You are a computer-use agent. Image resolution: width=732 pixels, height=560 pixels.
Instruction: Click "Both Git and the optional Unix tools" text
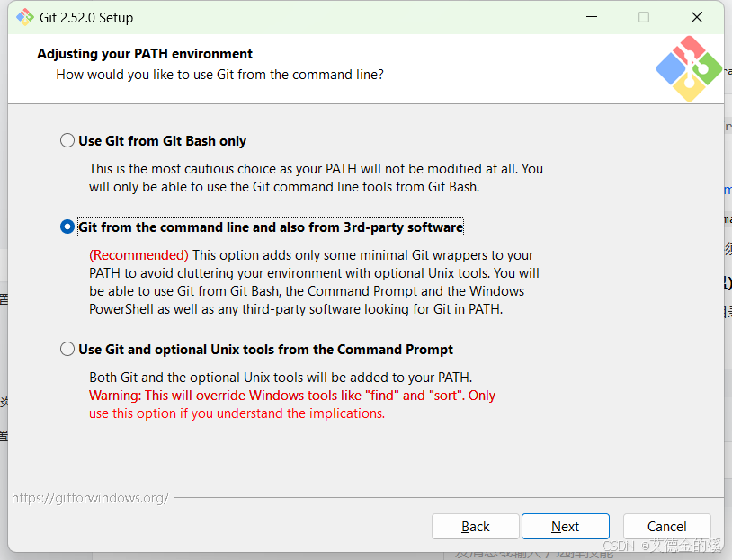tap(281, 377)
